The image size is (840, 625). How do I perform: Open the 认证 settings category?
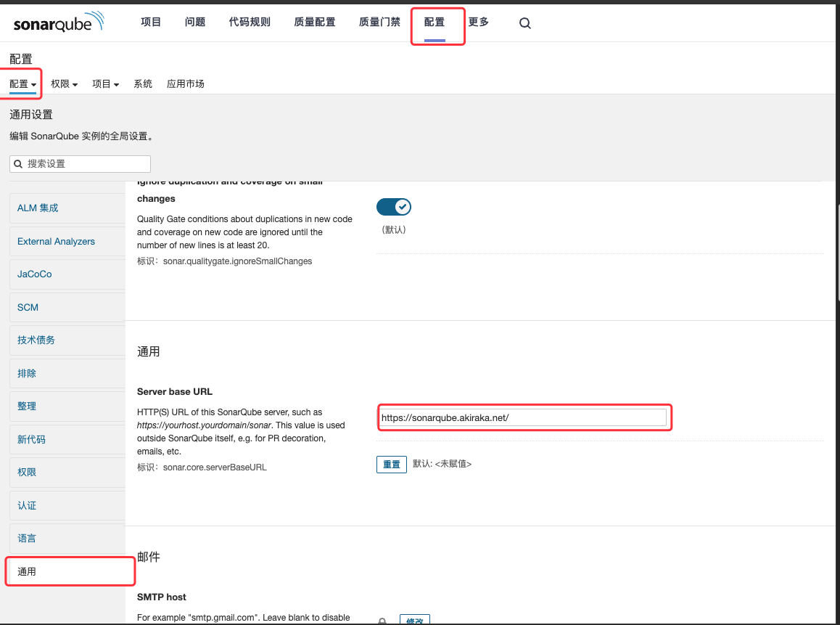point(27,505)
